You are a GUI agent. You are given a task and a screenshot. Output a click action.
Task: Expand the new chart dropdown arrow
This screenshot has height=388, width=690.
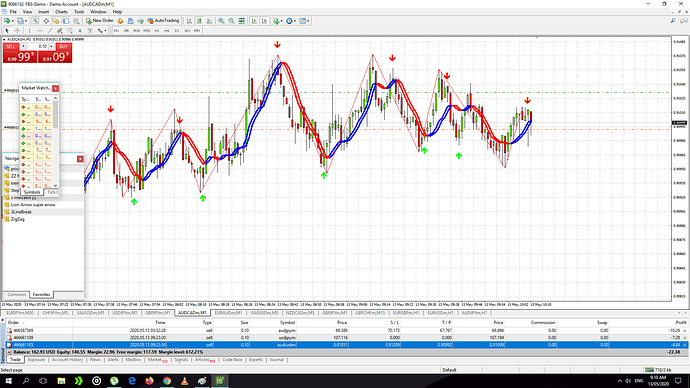[x=13, y=21]
